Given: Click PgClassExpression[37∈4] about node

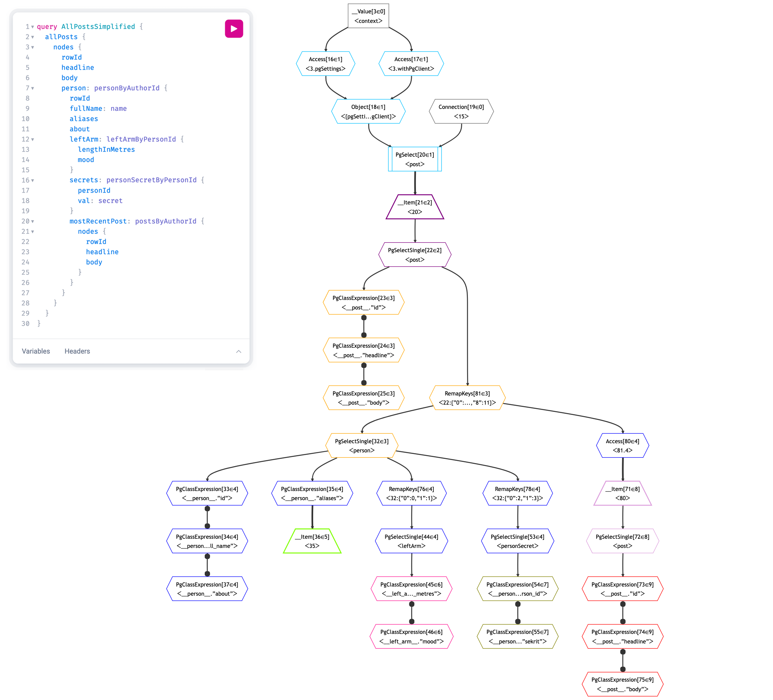Looking at the screenshot, I should (x=207, y=589).
